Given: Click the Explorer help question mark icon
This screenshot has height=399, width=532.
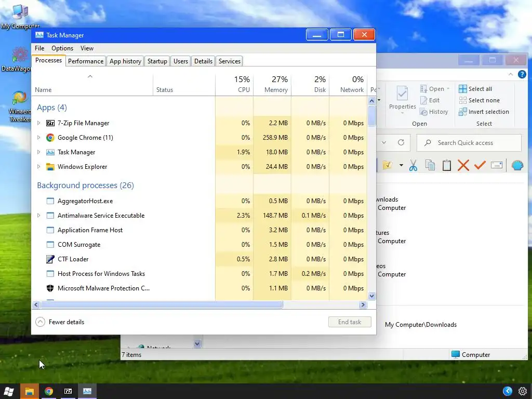Looking at the screenshot, I should point(522,74).
